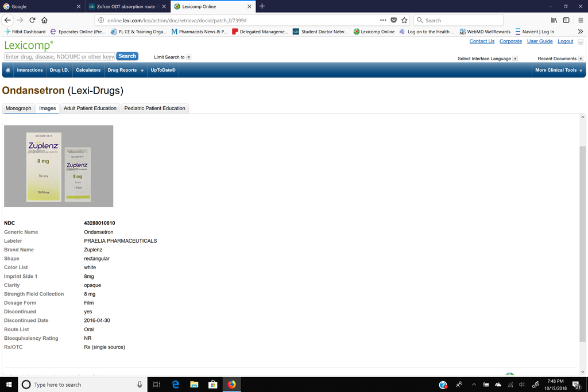
Task: Open the Navient Log In bookmark
Action: coord(535,32)
